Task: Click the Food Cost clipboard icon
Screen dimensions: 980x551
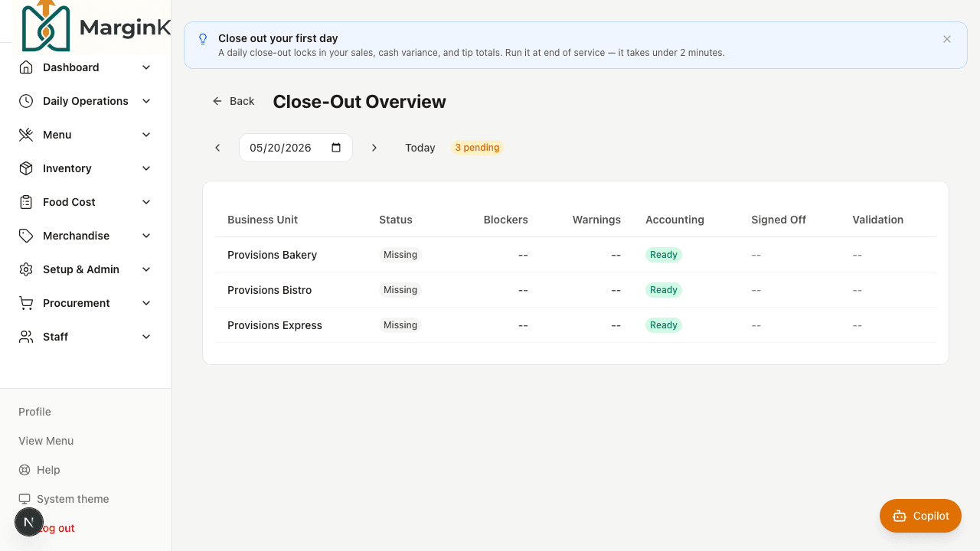Action: [26, 202]
